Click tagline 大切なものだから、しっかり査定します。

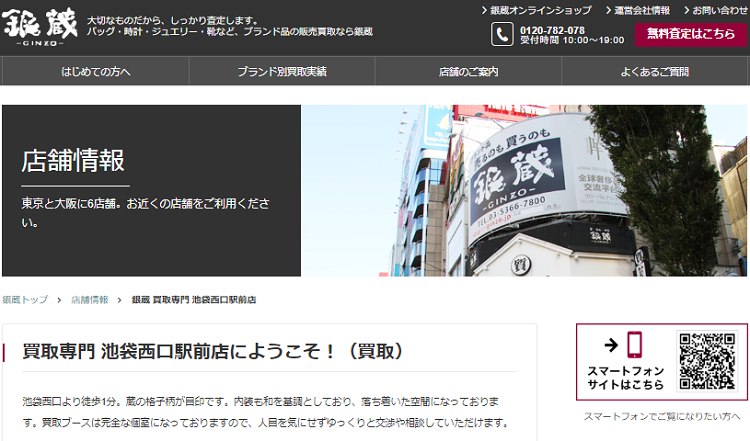[x=173, y=21]
